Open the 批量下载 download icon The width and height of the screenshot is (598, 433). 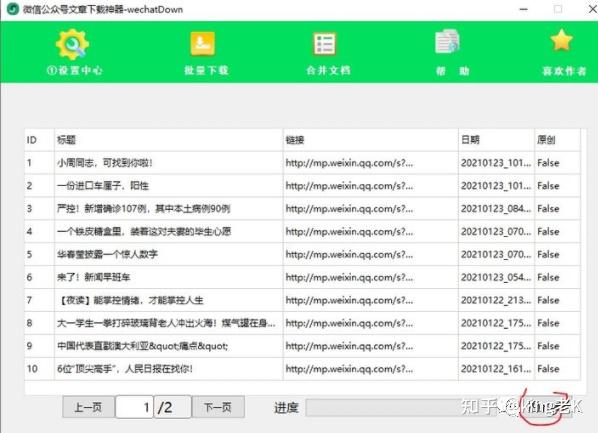click(x=203, y=44)
